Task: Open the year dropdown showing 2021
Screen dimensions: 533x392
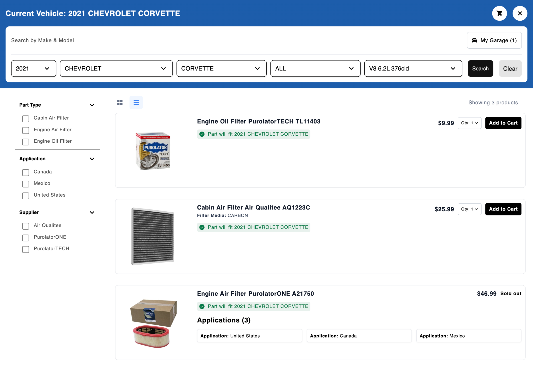Action: (x=34, y=69)
